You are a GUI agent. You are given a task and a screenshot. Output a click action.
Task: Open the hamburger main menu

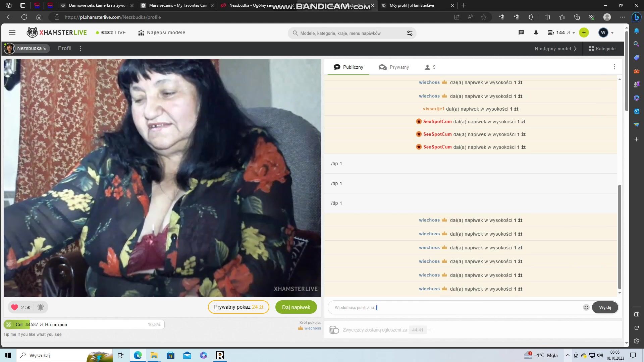(x=12, y=33)
